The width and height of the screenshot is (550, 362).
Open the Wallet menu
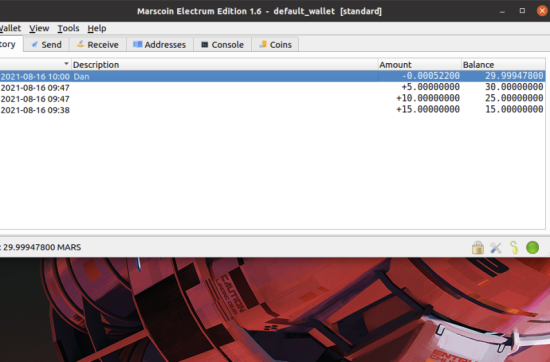pyautogui.click(x=11, y=28)
